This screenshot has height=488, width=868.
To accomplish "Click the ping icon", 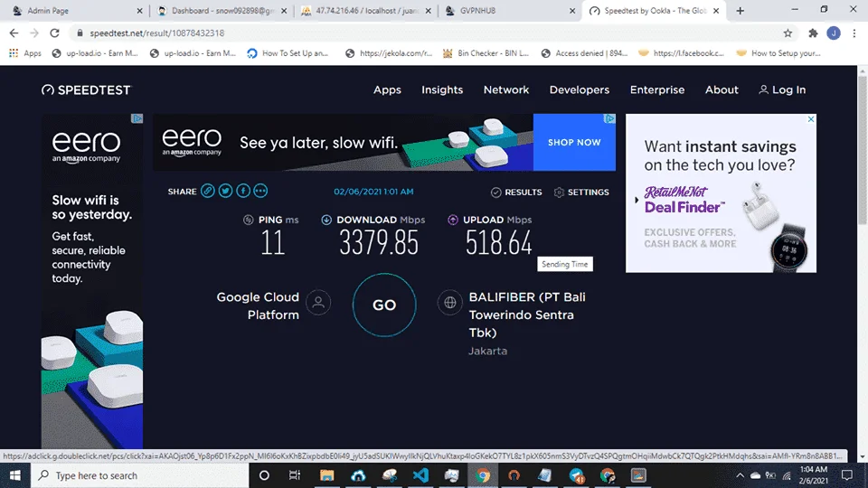I will pyautogui.click(x=249, y=220).
